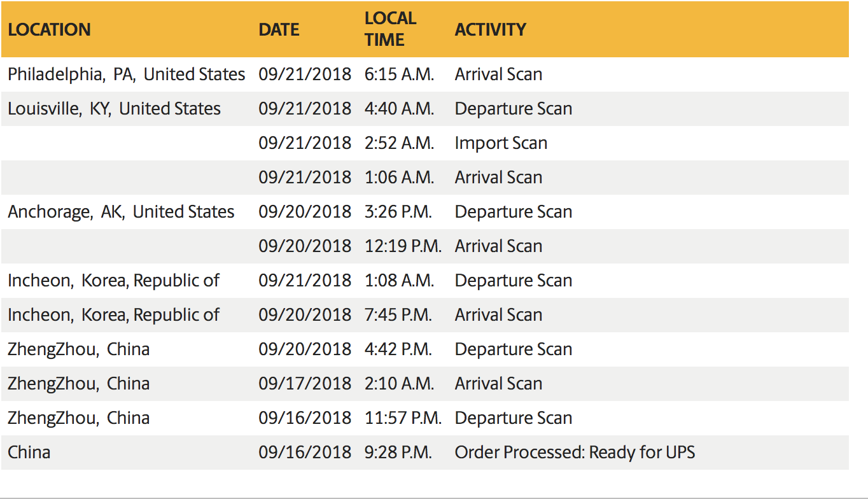Click the 12:19 P.M. arrival time
Image resolution: width=868 pixels, height=499 pixels.
tap(403, 246)
